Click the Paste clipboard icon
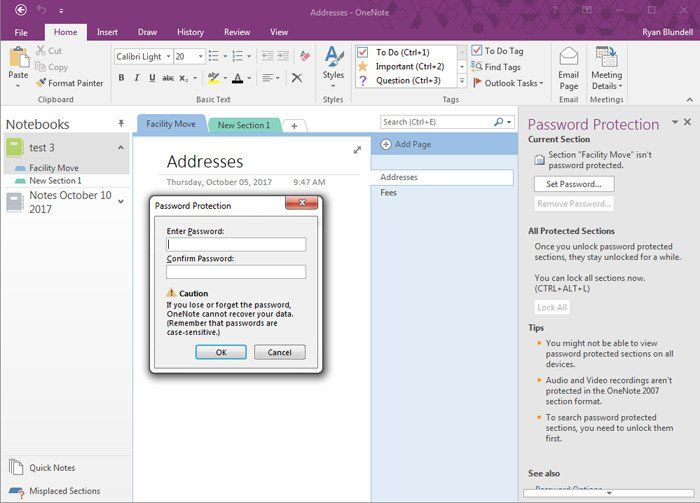The image size is (700, 503). click(19, 58)
